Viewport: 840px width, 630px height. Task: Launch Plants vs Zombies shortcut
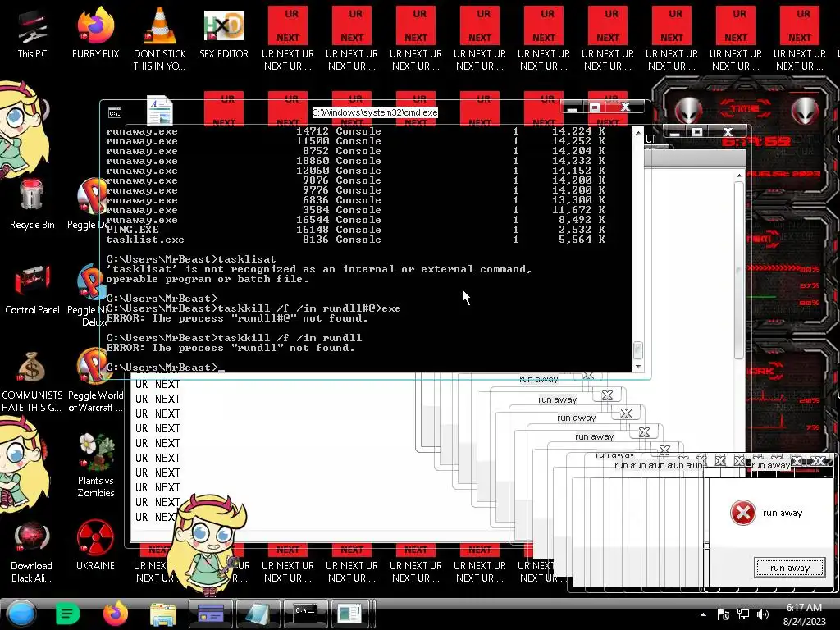95,466
